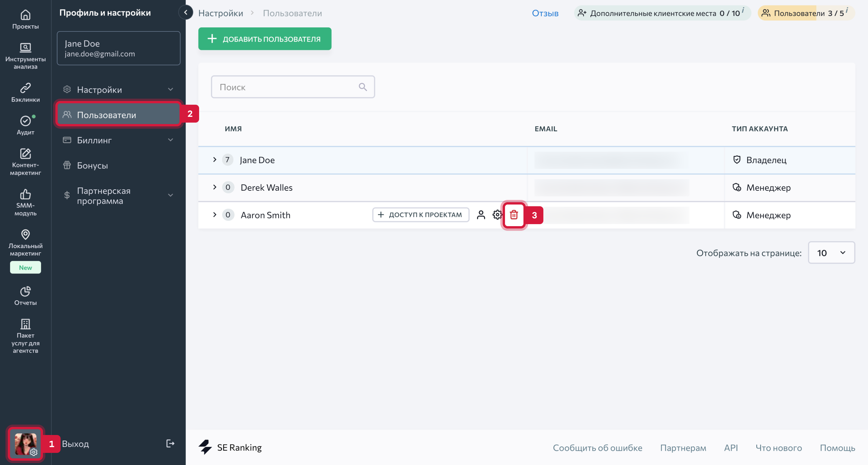Open the Отзыв link
The height and width of the screenshot is (465, 868).
545,13
